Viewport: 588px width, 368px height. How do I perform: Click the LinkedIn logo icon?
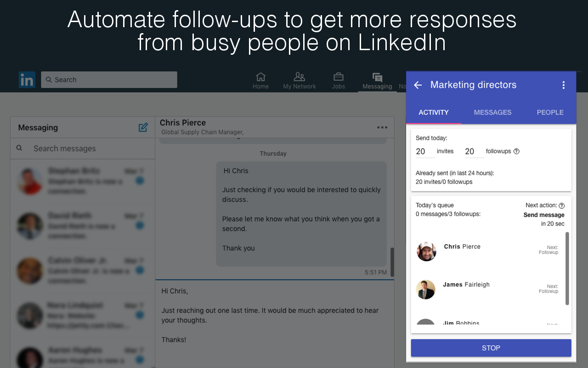click(x=27, y=80)
